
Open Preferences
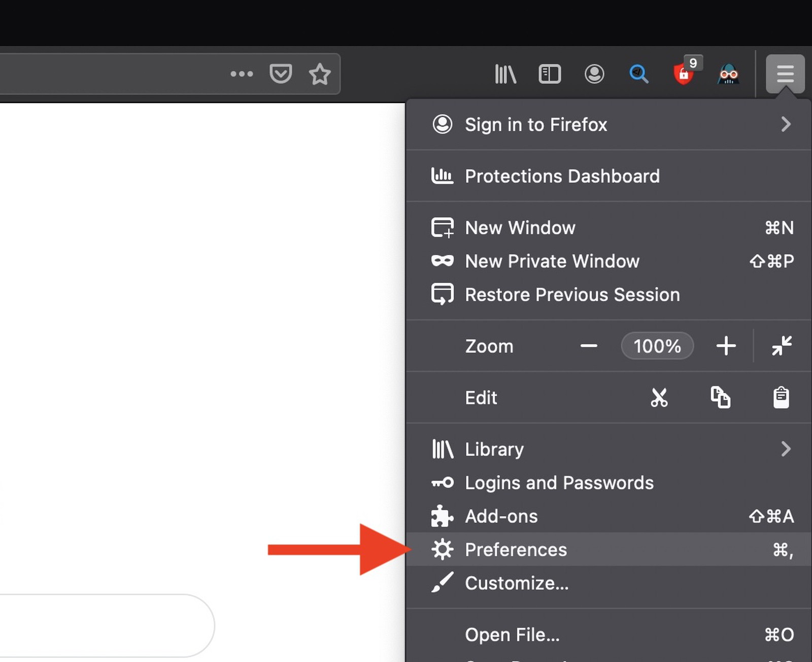pos(608,549)
